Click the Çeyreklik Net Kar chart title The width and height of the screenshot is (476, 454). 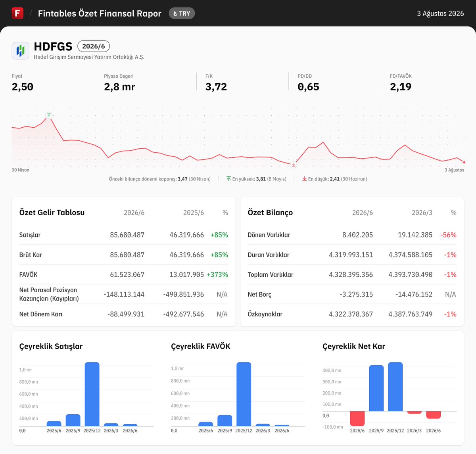click(x=354, y=346)
